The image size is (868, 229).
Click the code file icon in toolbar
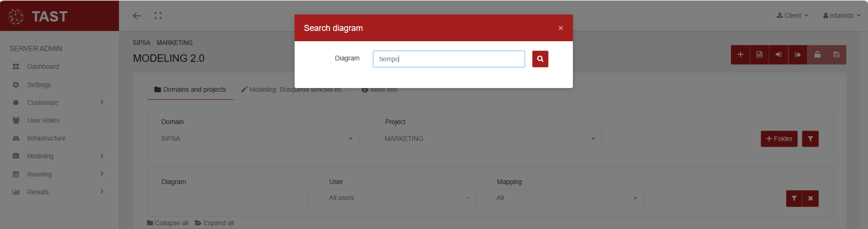[759, 55]
